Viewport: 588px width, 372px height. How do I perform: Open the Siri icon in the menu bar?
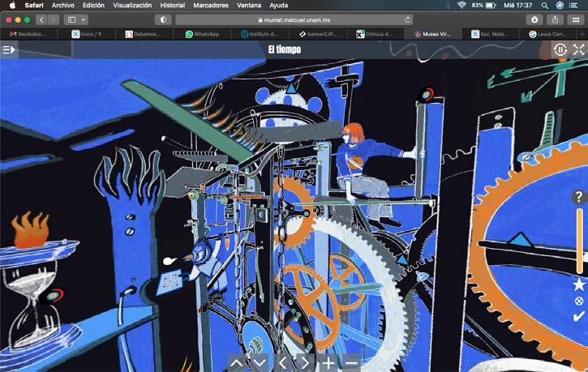tap(560, 5)
